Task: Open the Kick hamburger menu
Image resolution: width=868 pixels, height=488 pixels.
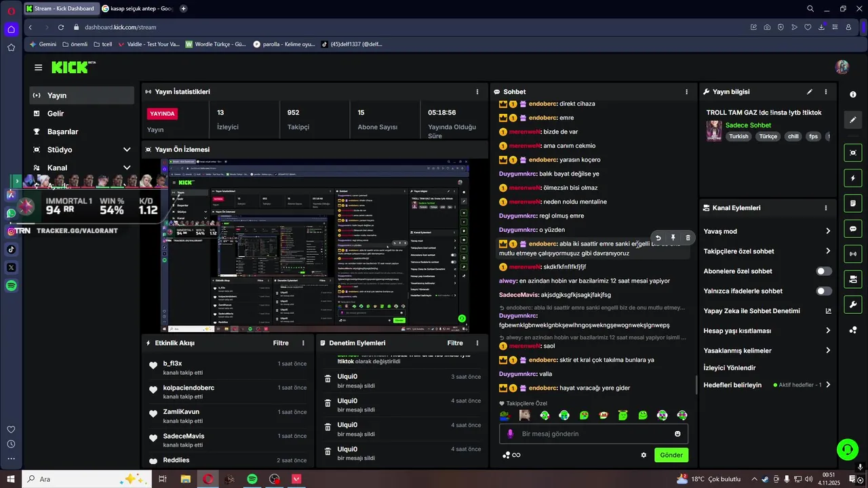Action: (x=38, y=67)
